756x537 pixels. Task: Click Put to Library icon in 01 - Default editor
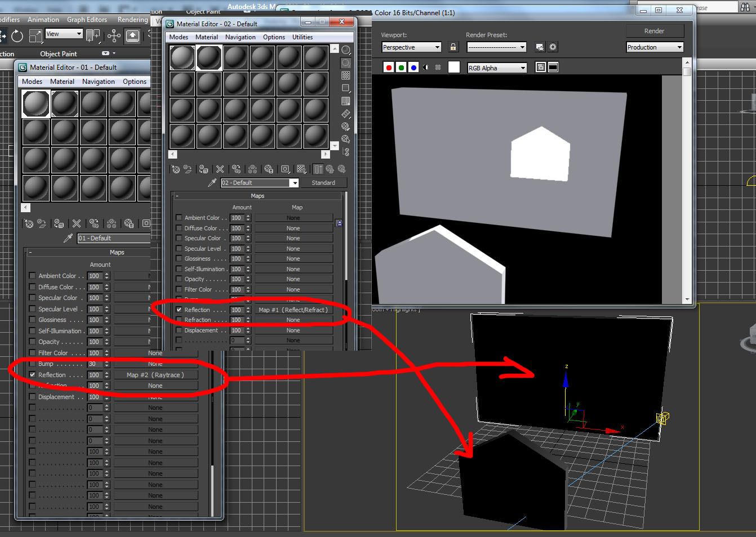click(x=129, y=223)
